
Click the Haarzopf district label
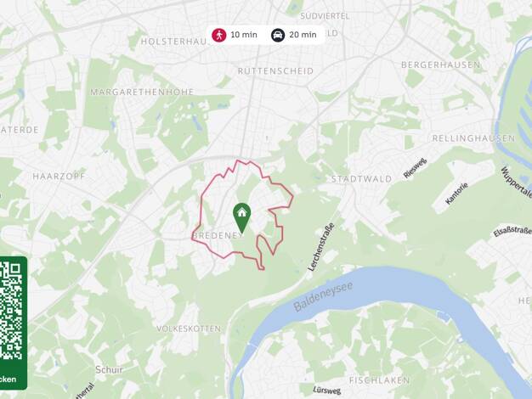coord(59,177)
